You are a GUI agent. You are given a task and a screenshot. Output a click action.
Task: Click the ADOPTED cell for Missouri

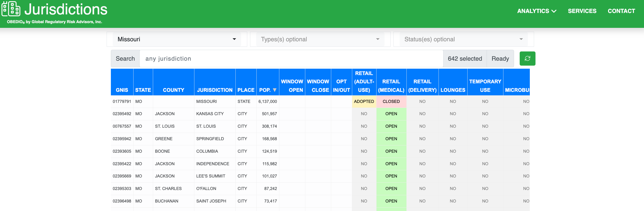point(364,101)
